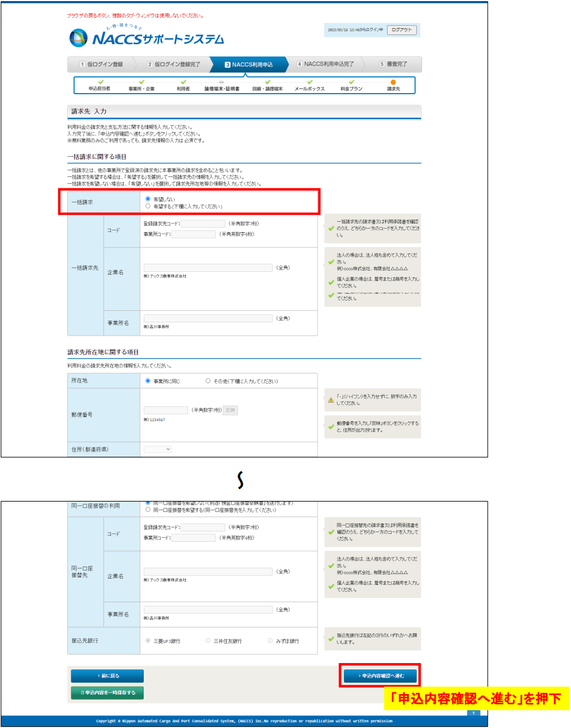The height and width of the screenshot is (728, 571).
Task: Click the checkmark above メールボックス step
Action: tap(310, 82)
